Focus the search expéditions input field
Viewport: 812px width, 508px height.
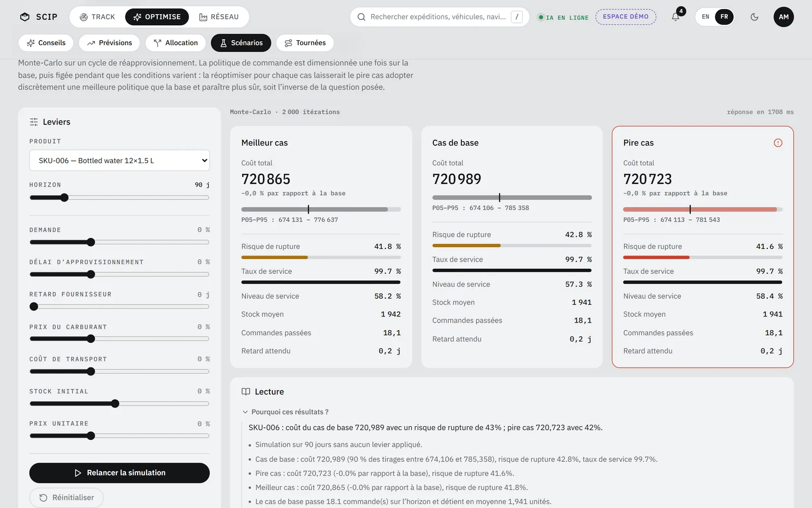pos(438,17)
